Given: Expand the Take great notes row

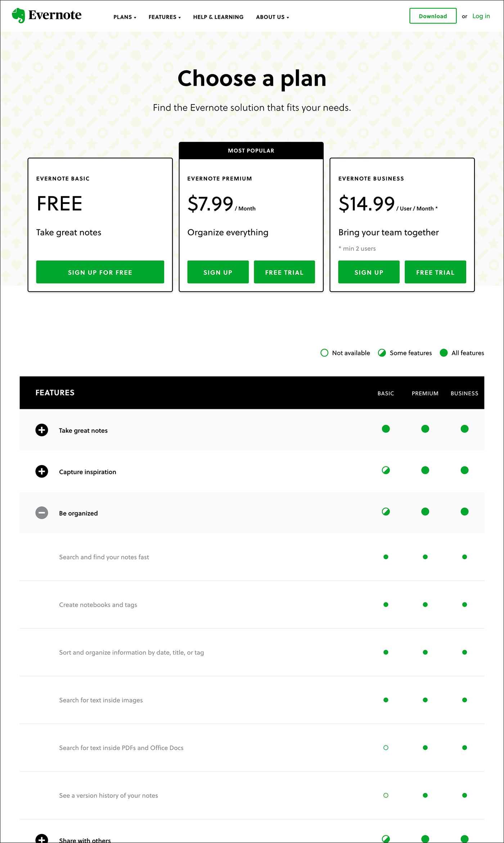Looking at the screenshot, I should [42, 430].
